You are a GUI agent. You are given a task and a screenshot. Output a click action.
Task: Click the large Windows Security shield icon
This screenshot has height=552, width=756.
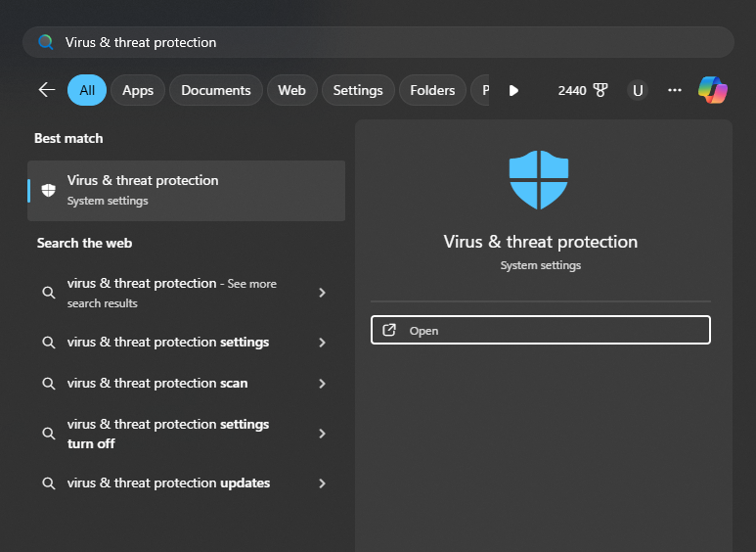(538, 179)
